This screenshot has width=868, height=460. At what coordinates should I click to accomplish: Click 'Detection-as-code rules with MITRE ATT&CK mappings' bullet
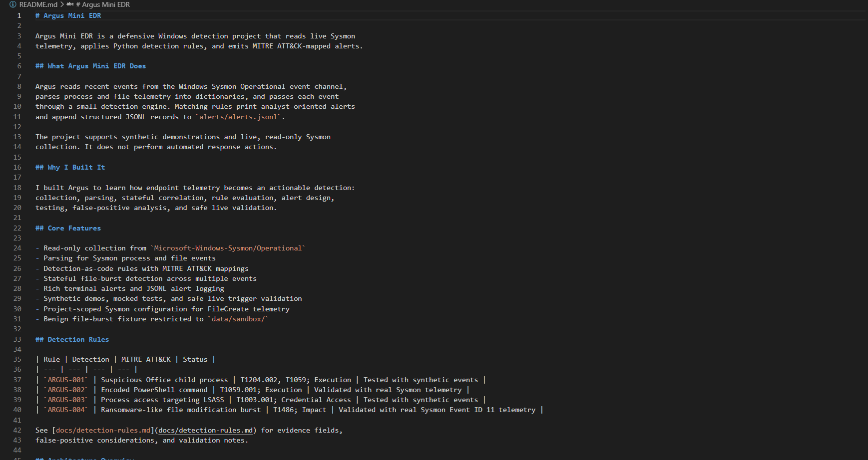[146, 268]
